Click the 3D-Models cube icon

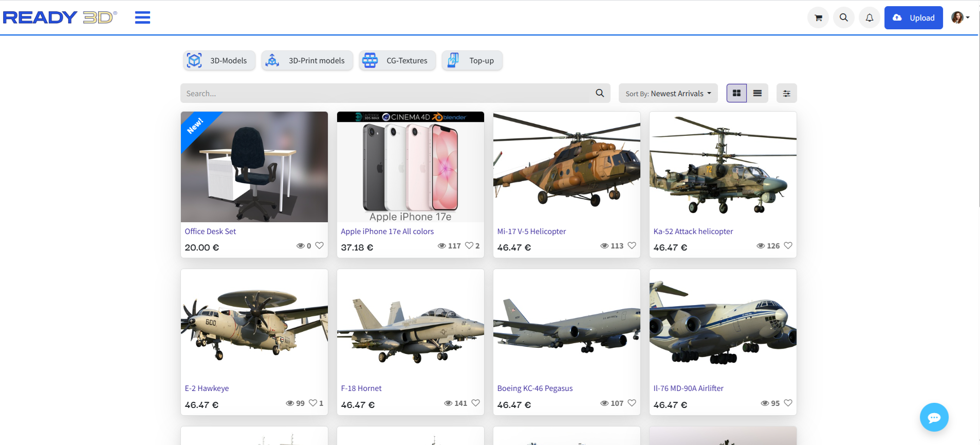pos(194,60)
